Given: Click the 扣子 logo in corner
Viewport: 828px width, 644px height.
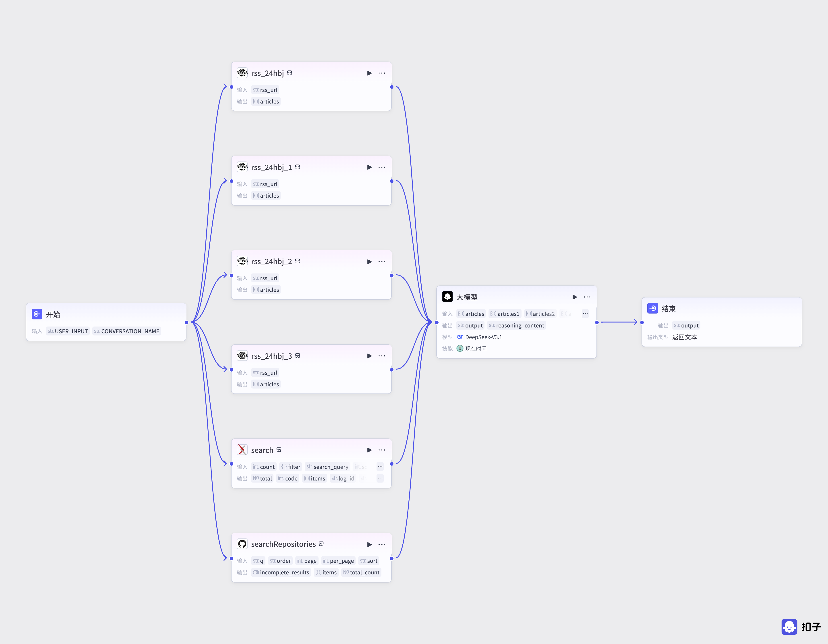Looking at the screenshot, I should [801, 627].
